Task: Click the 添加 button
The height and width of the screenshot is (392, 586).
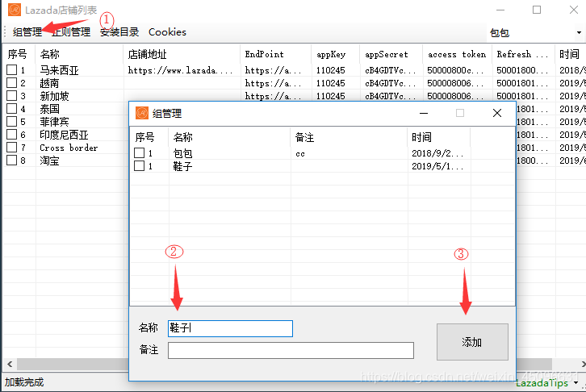Action: pyautogui.click(x=472, y=342)
